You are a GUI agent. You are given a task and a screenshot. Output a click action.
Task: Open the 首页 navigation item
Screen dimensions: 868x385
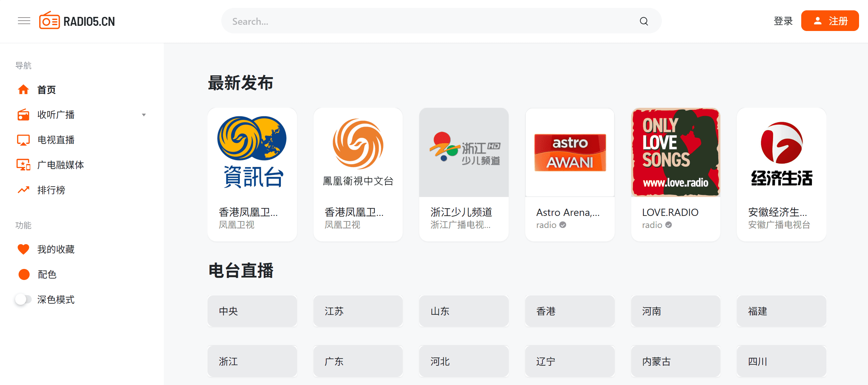click(x=82, y=90)
